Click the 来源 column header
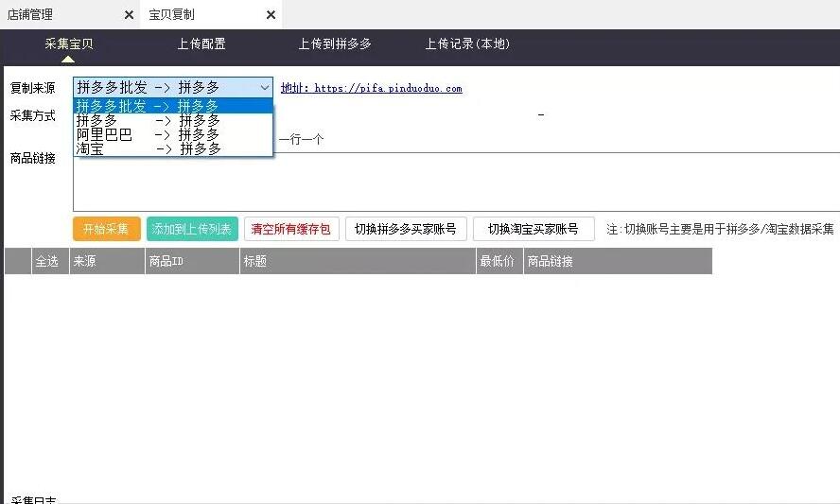This screenshot has height=504, width=840. 107,261
